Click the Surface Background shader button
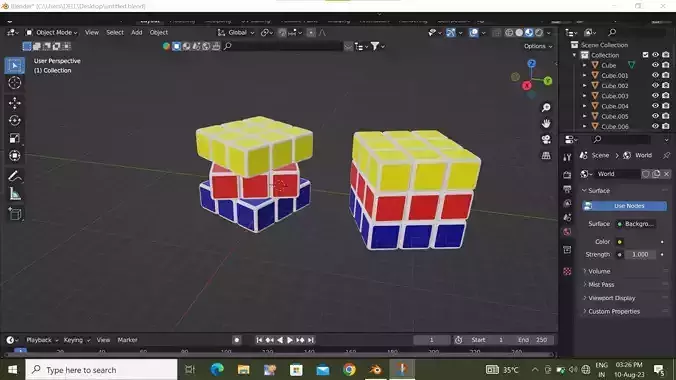The width and height of the screenshot is (676, 380). click(x=635, y=224)
